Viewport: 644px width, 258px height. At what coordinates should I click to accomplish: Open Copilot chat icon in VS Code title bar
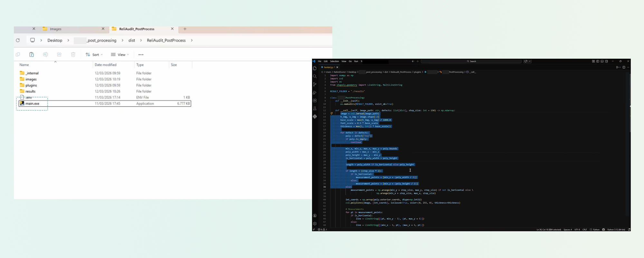point(526,61)
